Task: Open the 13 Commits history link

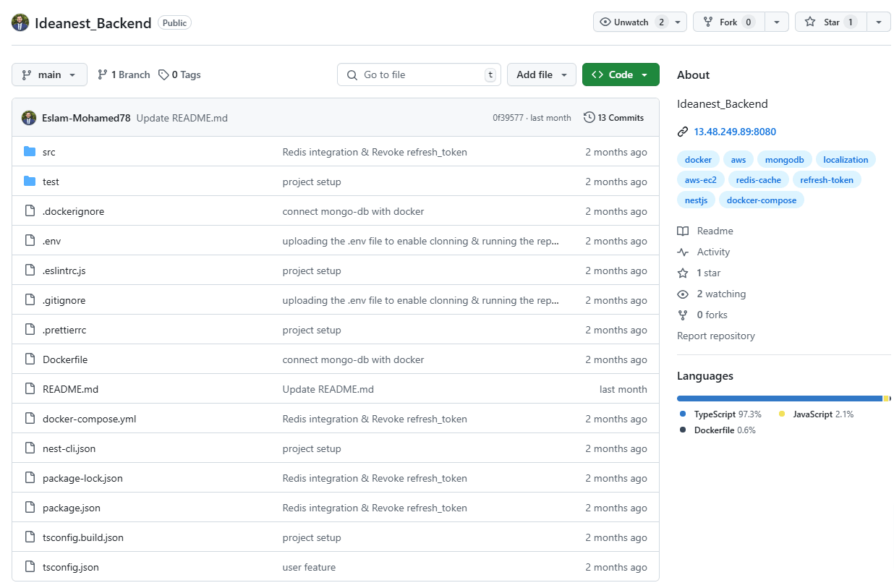Action: 613,117
